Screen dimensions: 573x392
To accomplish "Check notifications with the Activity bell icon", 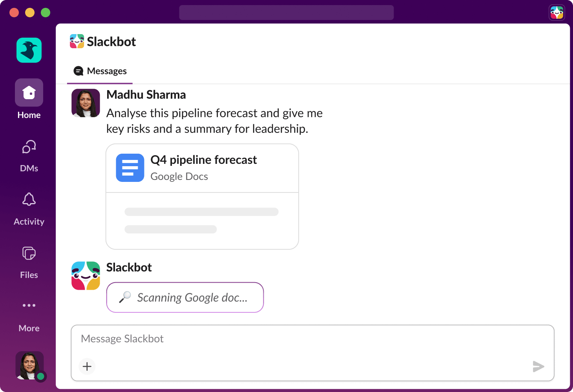I will [x=29, y=200].
